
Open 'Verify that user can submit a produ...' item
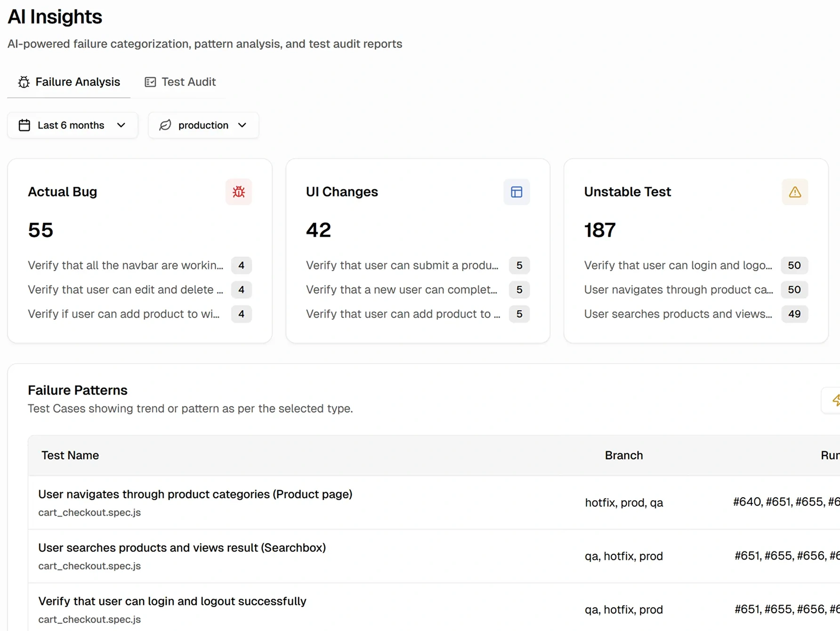pos(402,265)
